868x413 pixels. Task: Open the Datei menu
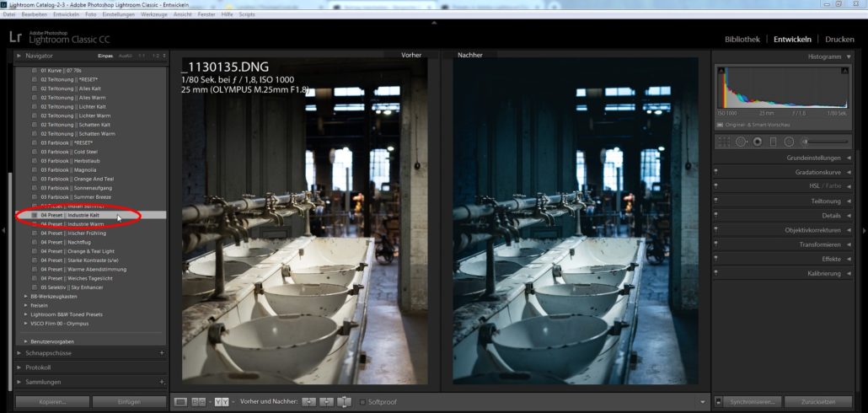tap(9, 14)
